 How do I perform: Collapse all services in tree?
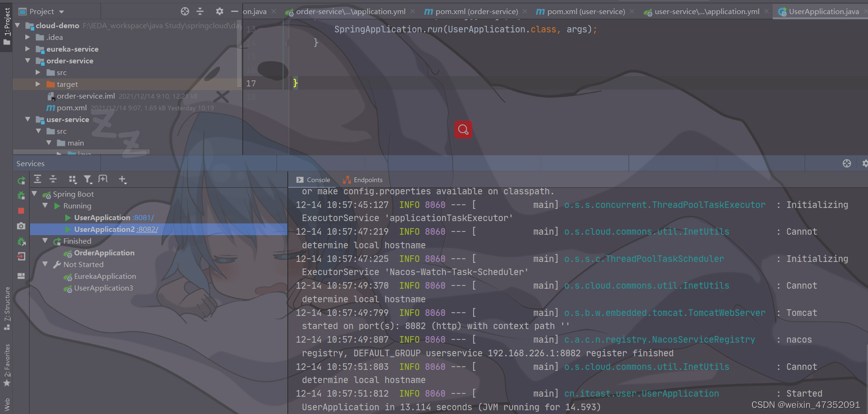(x=53, y=179)
